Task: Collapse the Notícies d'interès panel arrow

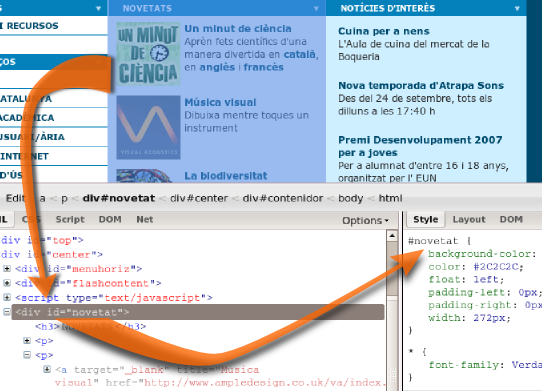Action: (x=517, y=8)
